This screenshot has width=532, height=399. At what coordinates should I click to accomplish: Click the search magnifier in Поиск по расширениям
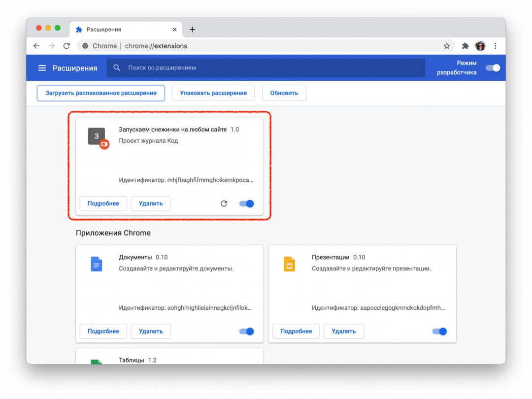click(x=117, y=67)
